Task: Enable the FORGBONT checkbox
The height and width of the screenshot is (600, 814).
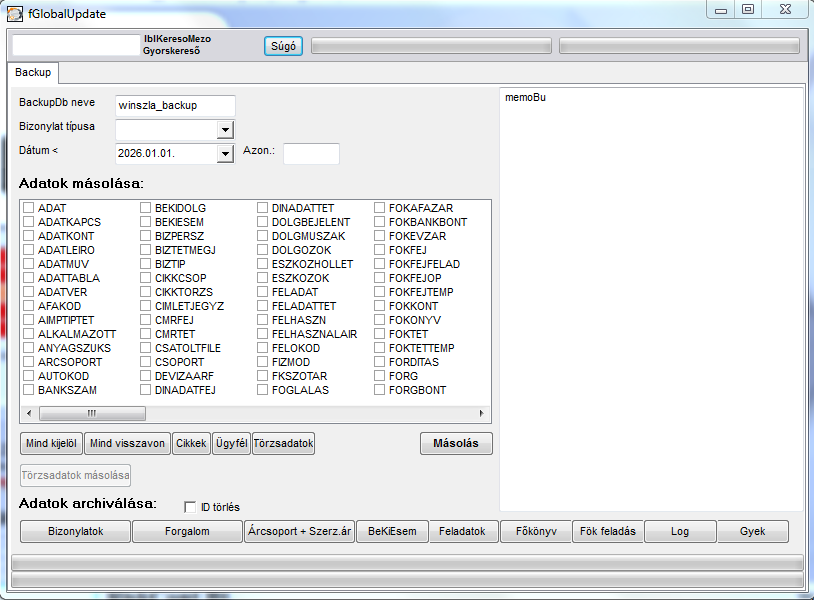Action: [379, 390]
